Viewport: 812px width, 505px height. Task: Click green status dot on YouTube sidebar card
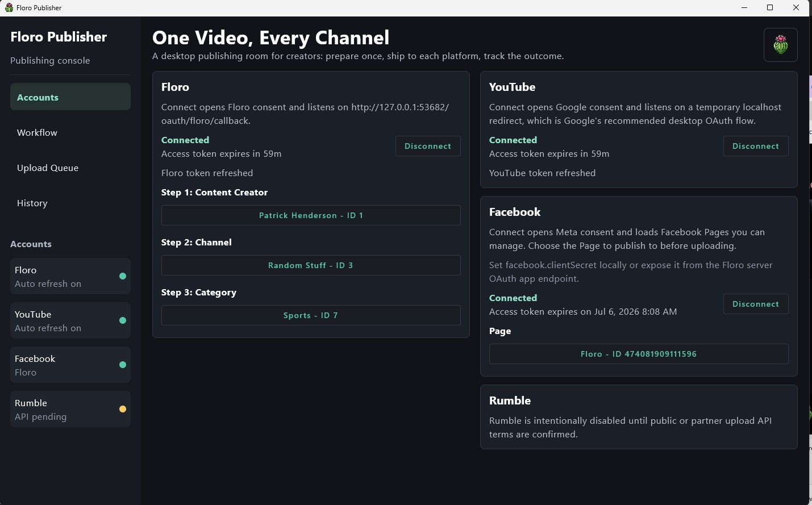[x=123, y=320]
